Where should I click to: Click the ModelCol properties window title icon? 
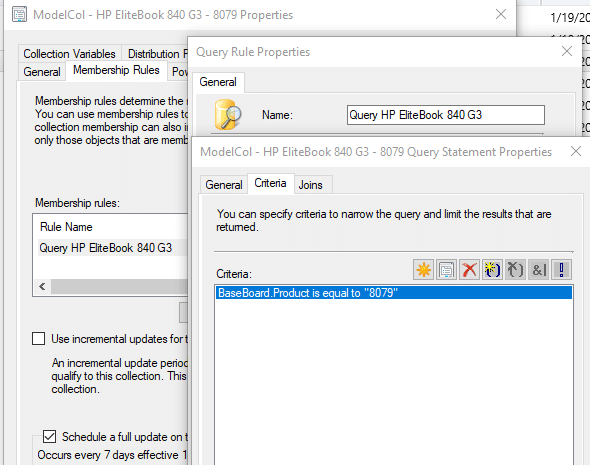(19, 15)
